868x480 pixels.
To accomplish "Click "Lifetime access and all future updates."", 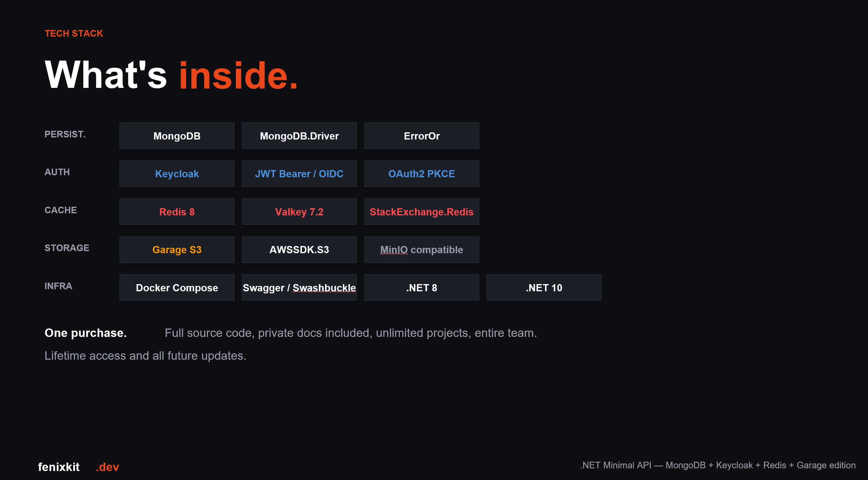I will tap(146, 356).
